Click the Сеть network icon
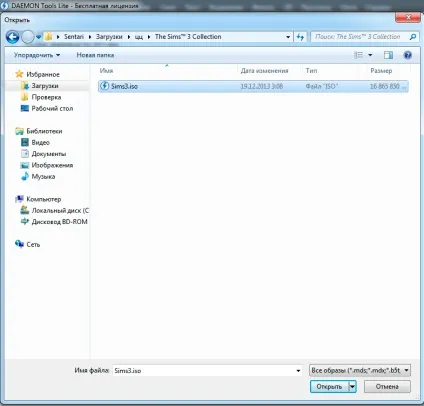 coord(19,244)
